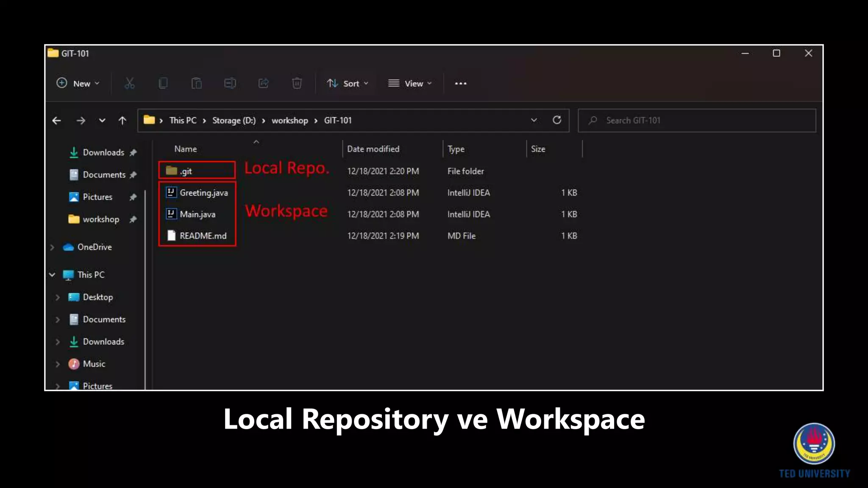Expand Documents under This PC

[58, 320]
